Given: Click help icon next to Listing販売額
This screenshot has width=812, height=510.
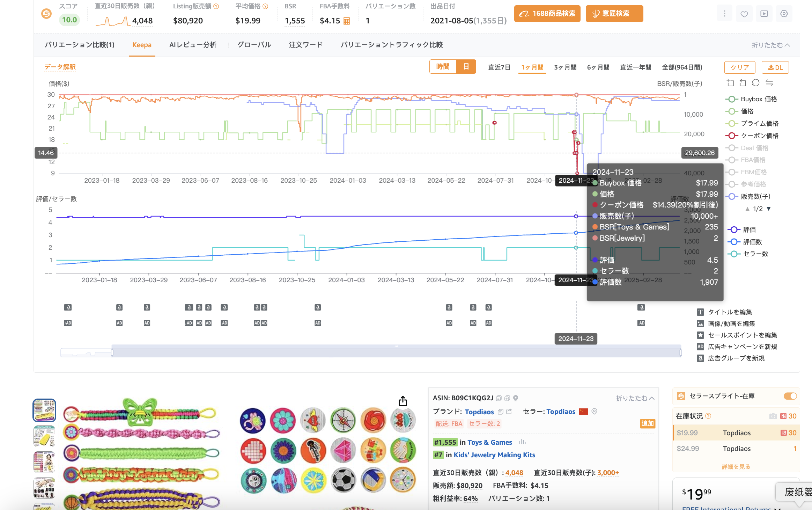Looking at the screenshot, I should tap(216, 6).
